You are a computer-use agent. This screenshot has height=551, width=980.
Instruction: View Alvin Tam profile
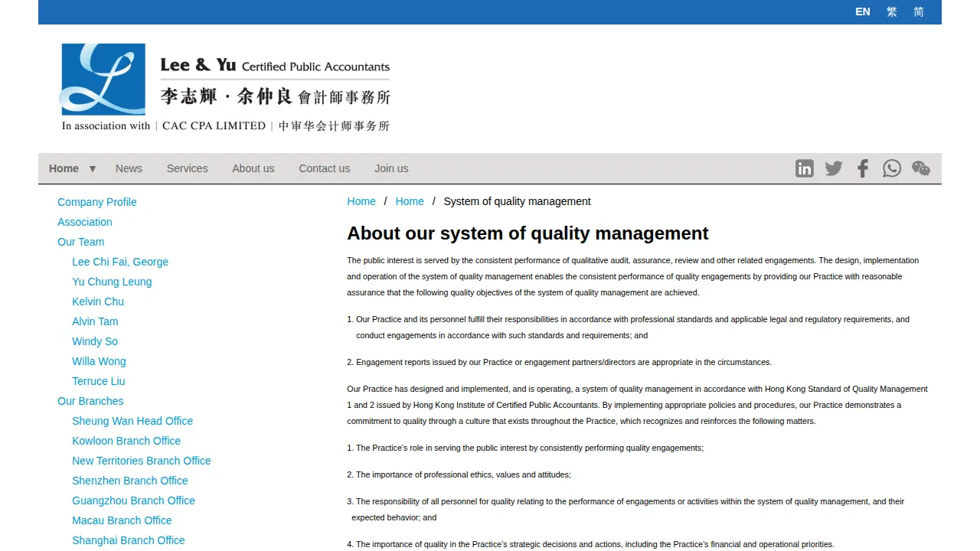[x=95, y=321]
